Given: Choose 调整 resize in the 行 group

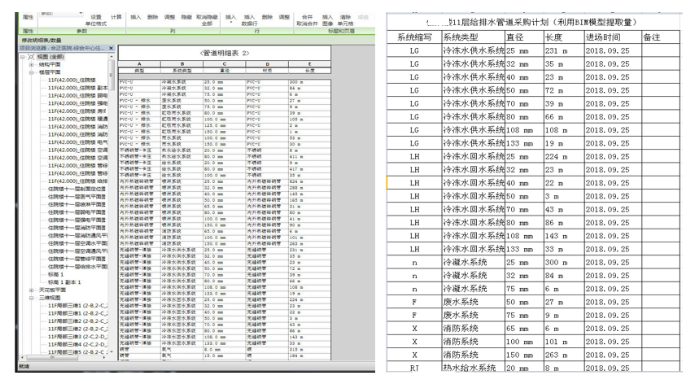Looking at the screenshot, I should 284,17.
